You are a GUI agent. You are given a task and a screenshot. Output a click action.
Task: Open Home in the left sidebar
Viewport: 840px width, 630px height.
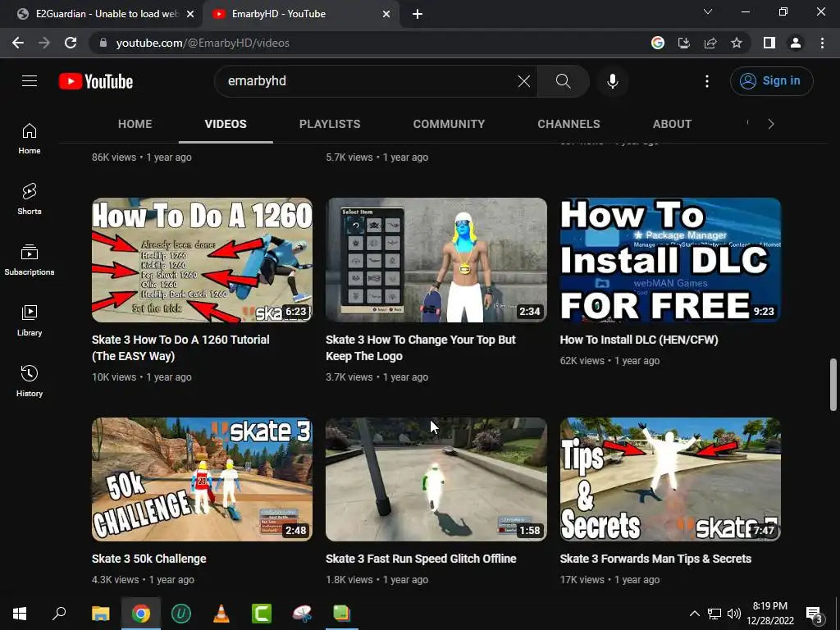tap(30, 139)
